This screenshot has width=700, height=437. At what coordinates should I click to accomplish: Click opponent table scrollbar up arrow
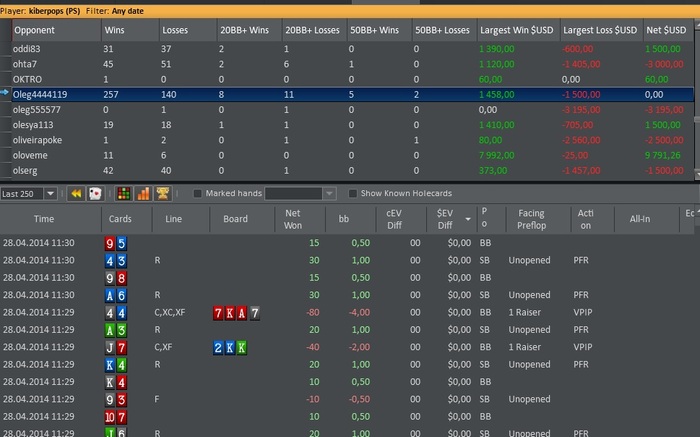(697, 25)
